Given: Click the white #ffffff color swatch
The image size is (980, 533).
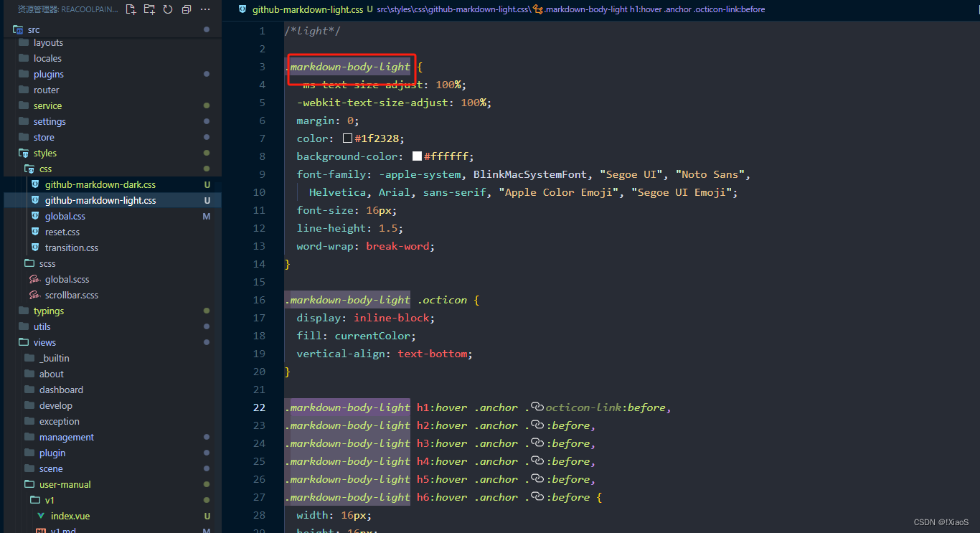Looking at the screenshot, I should (x=417, y=156).
